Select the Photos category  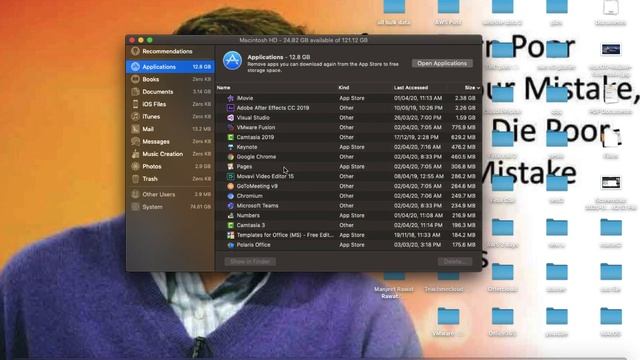coord(170,167)
